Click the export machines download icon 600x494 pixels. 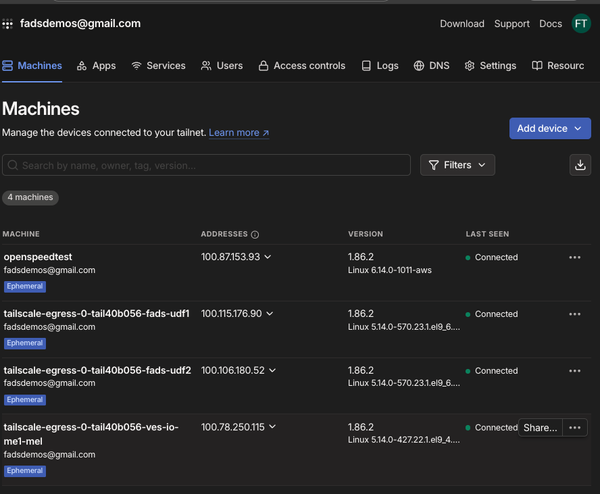pyautogui.click(x=581, y=165)
